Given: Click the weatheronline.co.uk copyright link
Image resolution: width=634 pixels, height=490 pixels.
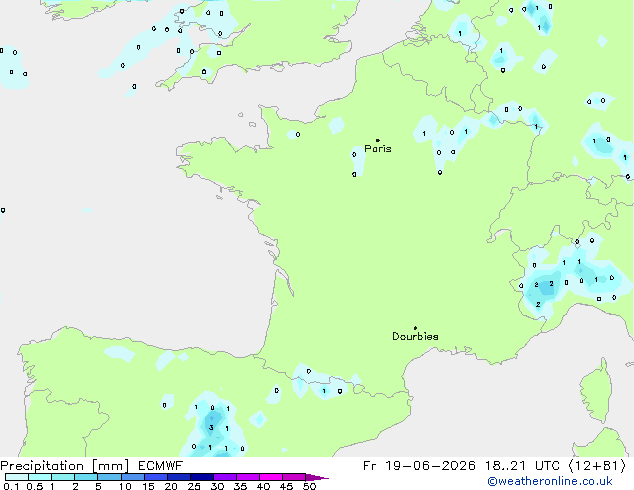Looking at the screenshot, I should (550, 481).
